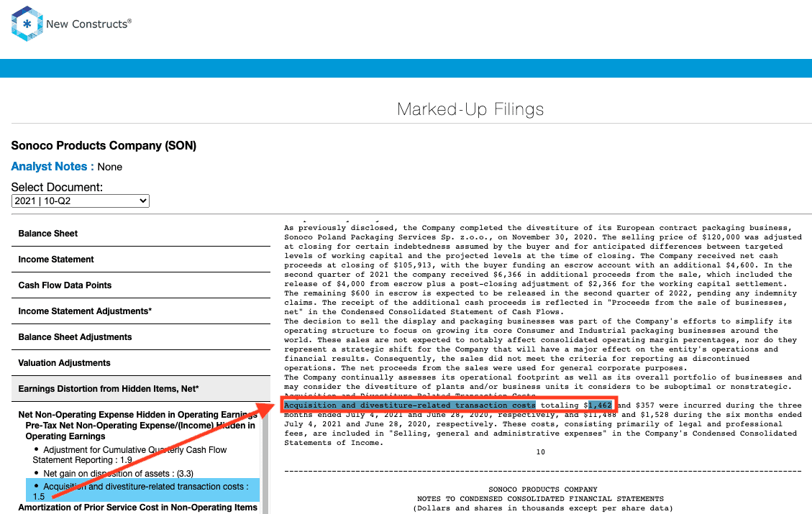812x514 pixels.
Task: Collapse Earnings Distortion from Hidden Items section
Action: click(141, 389)
